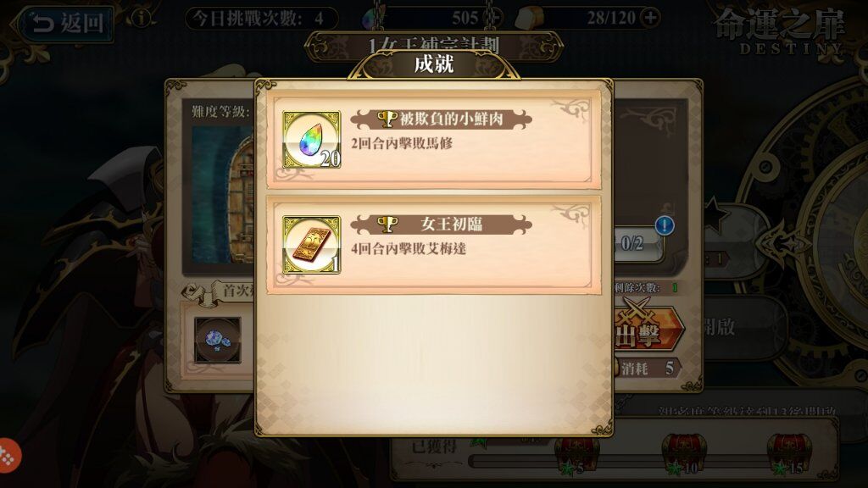Tap the bread stamina 28/120 counter
The width and height of the screenshot is (868, 488).
[588, 19]
